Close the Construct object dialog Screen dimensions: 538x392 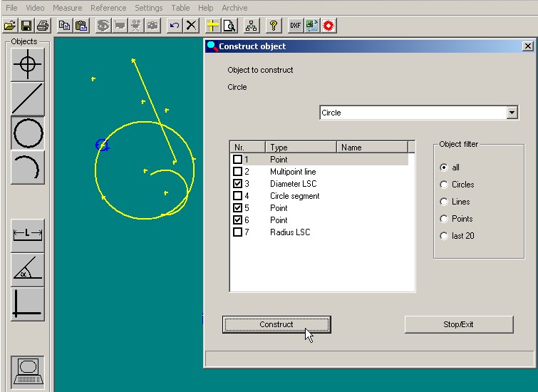(x=528, y=46)
